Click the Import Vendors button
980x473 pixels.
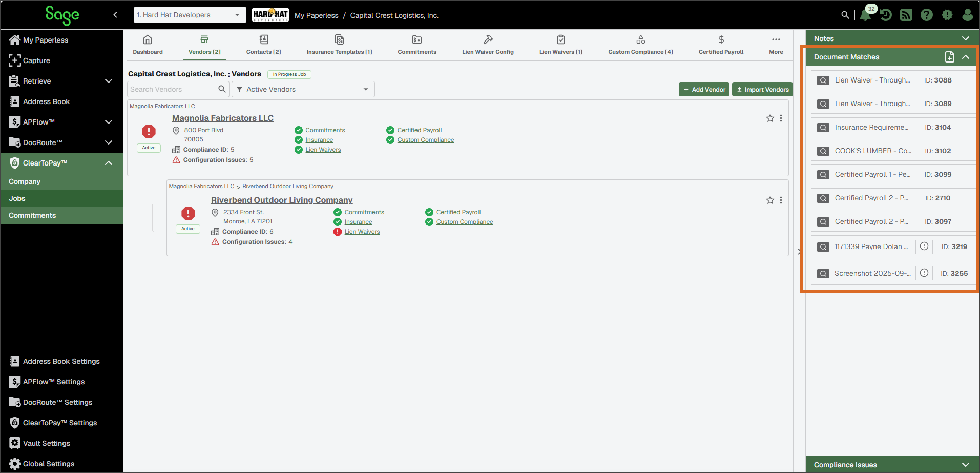tap(762, 89)
